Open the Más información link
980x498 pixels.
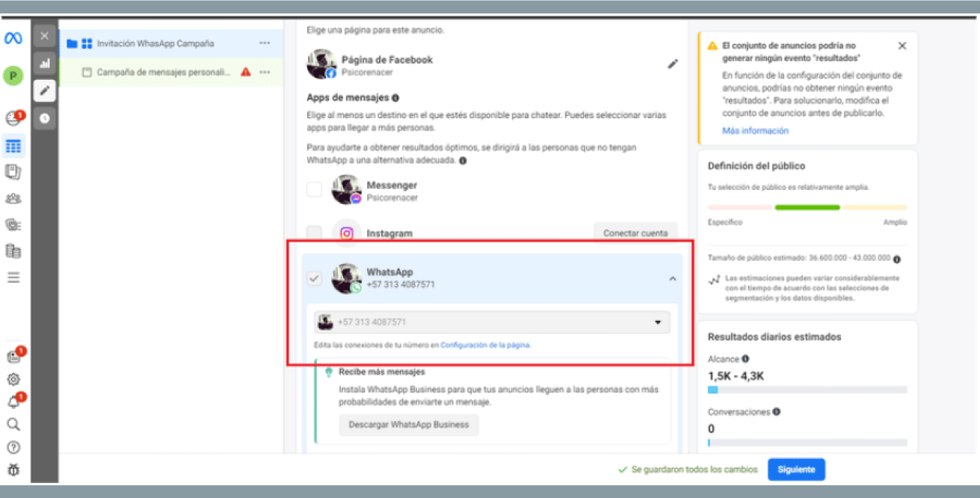pyautogui.click(x=755, y=131)
